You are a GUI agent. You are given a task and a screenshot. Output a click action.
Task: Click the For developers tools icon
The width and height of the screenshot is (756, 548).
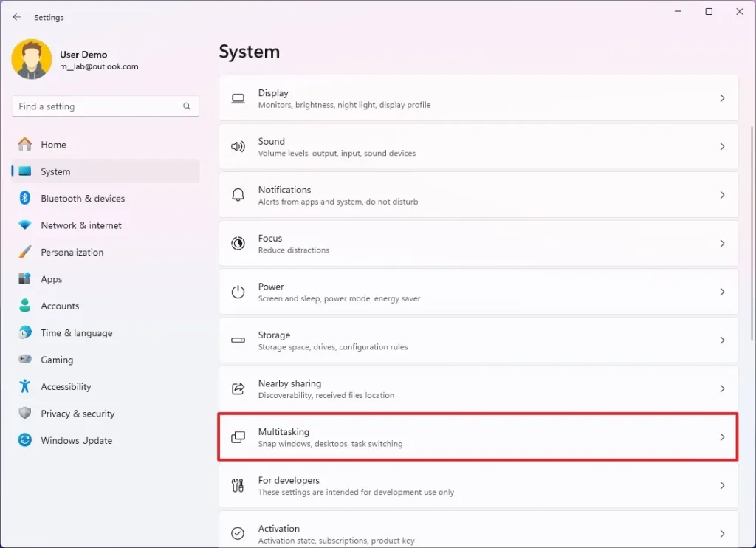[238, 485]
